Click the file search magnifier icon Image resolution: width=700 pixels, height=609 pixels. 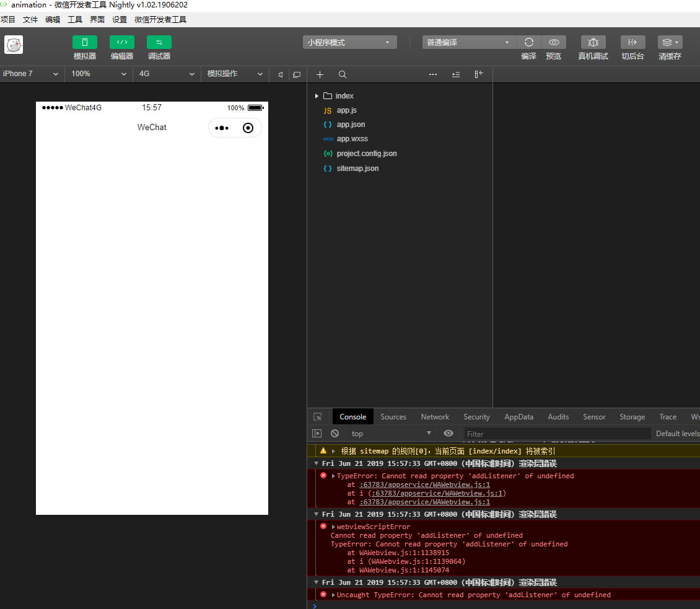click(x=343, y=74)
